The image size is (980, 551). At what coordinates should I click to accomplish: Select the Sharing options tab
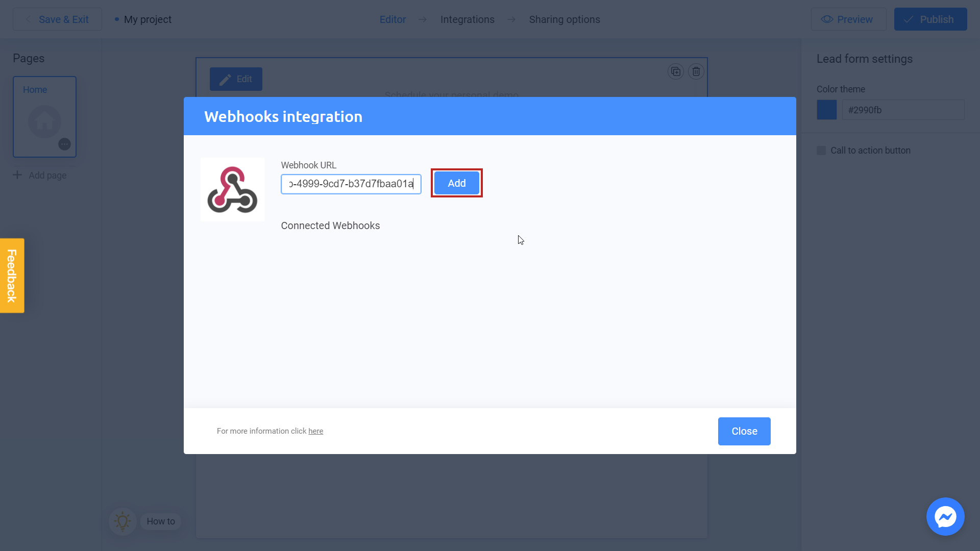click(564, 19)
